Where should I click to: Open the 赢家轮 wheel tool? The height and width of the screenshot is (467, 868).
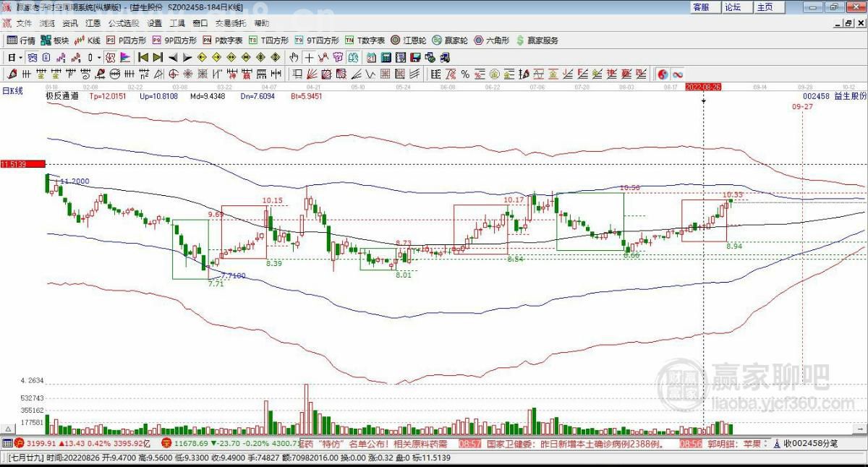pos(450,40)
